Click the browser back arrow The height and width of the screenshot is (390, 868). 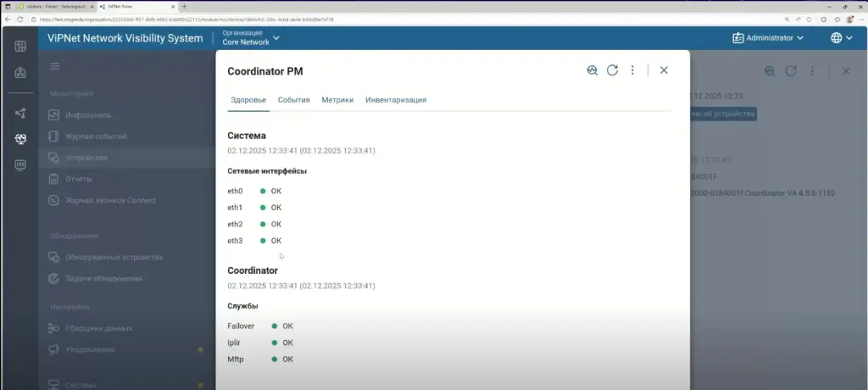pos(8,19)
